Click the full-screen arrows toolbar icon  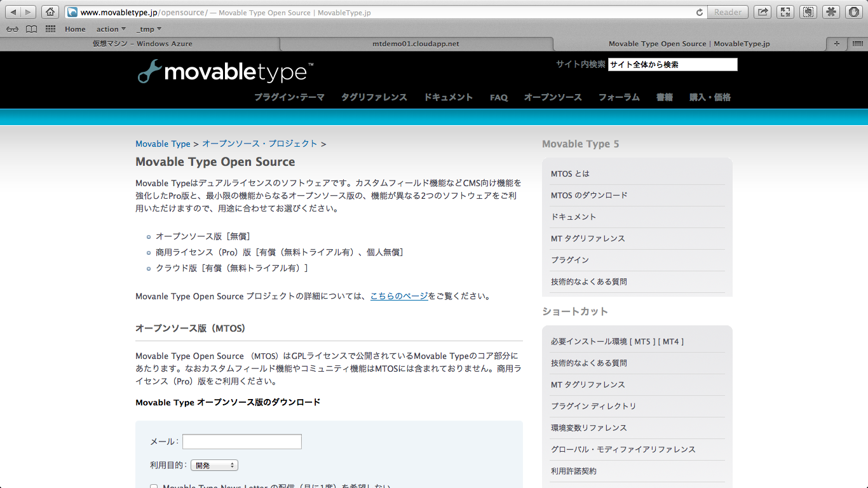click(x=785, y=12)
